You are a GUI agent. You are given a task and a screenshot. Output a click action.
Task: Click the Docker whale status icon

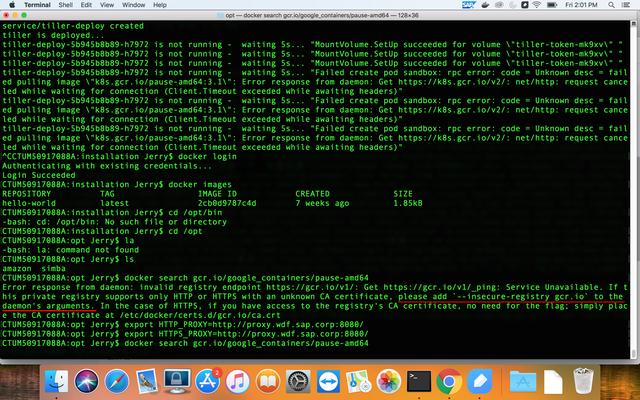pos(486,5)
